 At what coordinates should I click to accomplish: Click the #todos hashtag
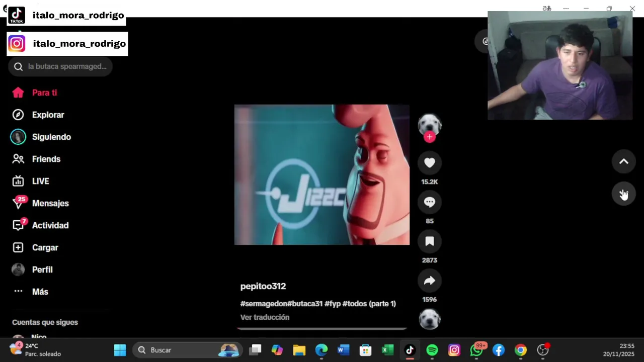pos(355,304)
